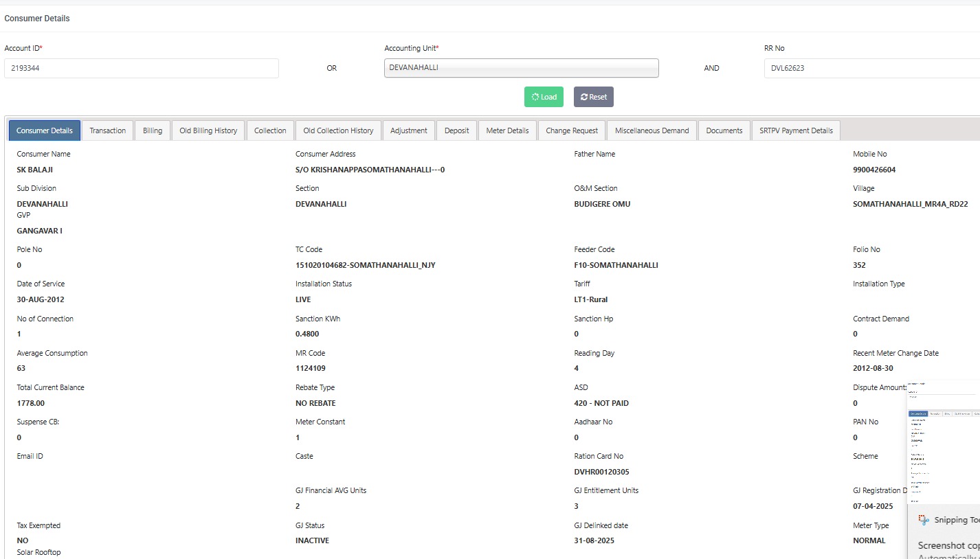Click the Recent Meter Change Date 2012-08-30
The height and width of the screenshot is (559, 980).
873,368
